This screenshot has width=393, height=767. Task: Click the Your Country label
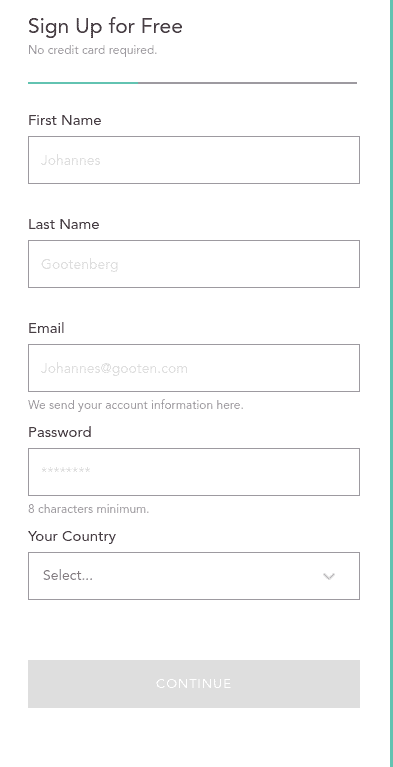(x=72, y=537)
